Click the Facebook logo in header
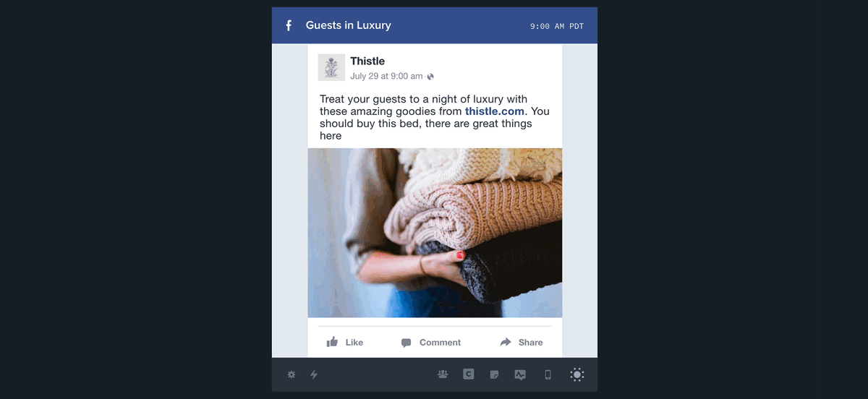The height and width of the screenshot is (399, 868). tap(289, 25)
